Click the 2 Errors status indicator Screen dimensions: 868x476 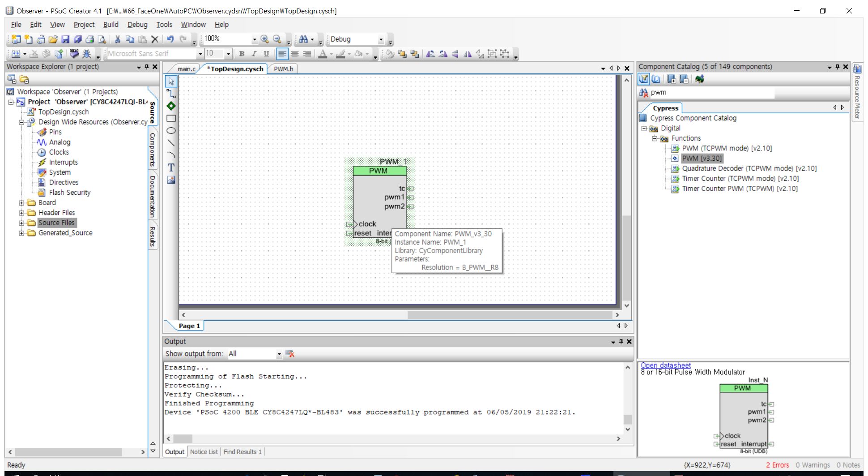777,465
